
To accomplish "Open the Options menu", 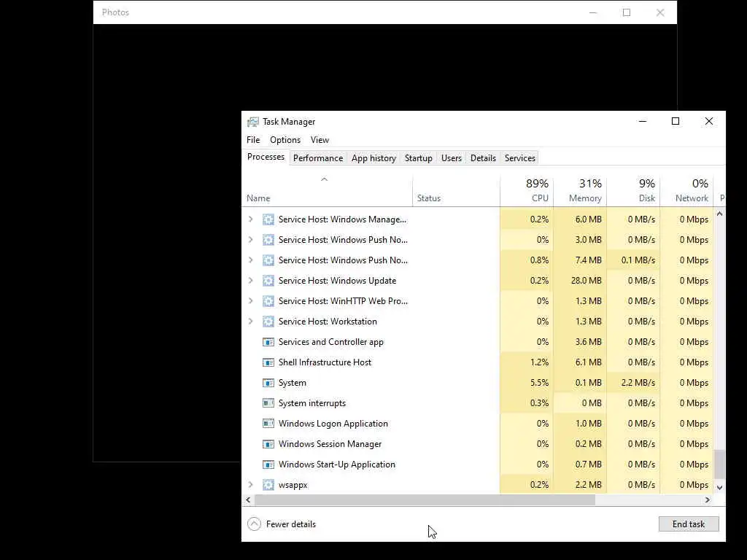I will [x=285, y=140].
